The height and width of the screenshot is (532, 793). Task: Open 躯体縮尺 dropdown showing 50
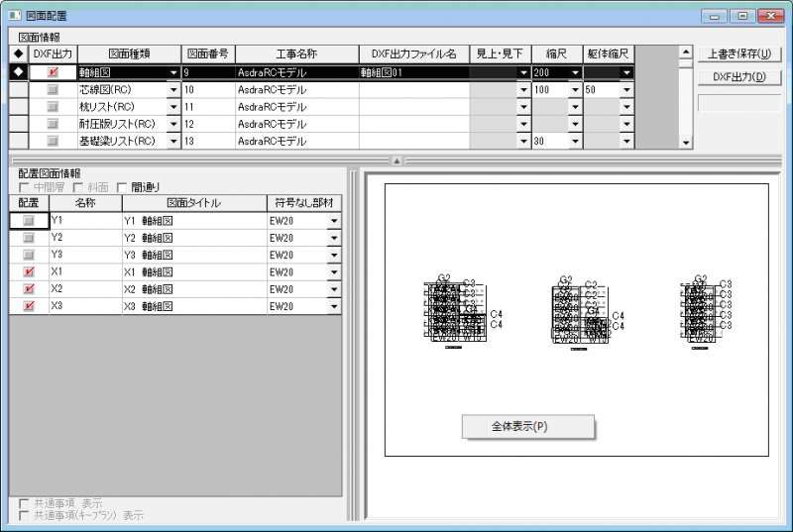tap(625, 90)
